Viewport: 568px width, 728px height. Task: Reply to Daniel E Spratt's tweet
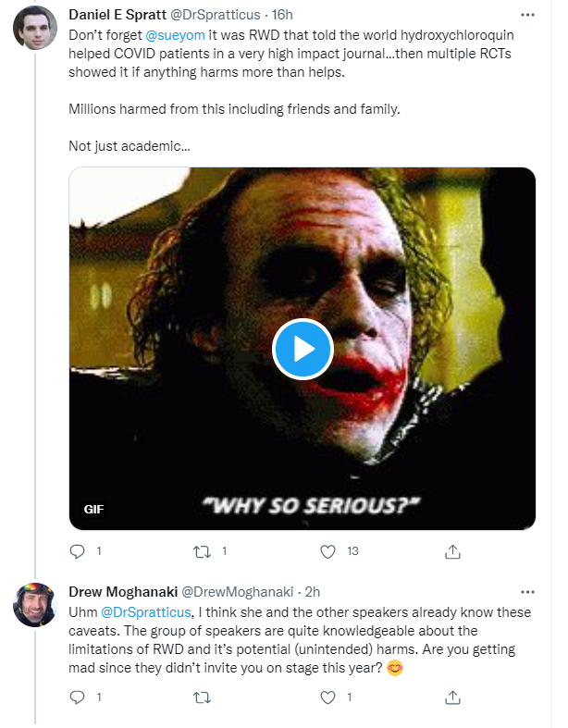point(77,551)
